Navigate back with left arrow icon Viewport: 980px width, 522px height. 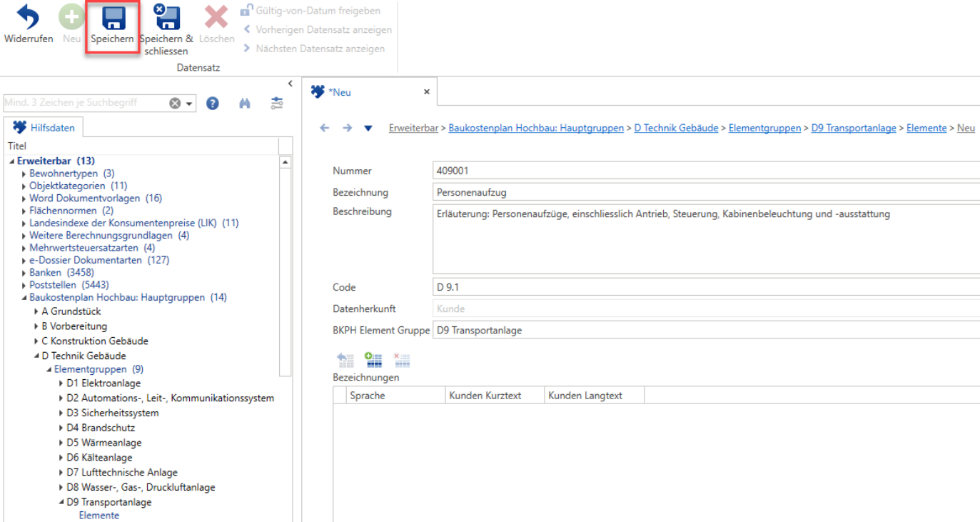click(325, 128)
